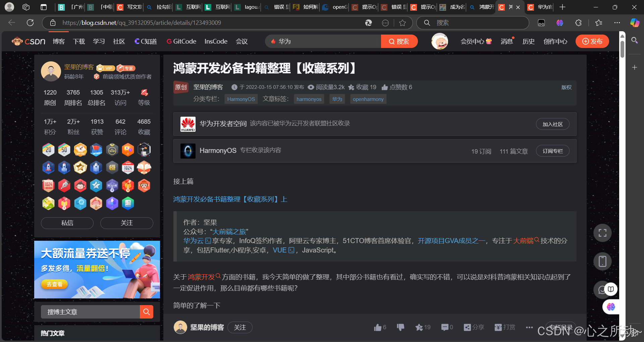Click the 关注 button in the left profile

127,223
